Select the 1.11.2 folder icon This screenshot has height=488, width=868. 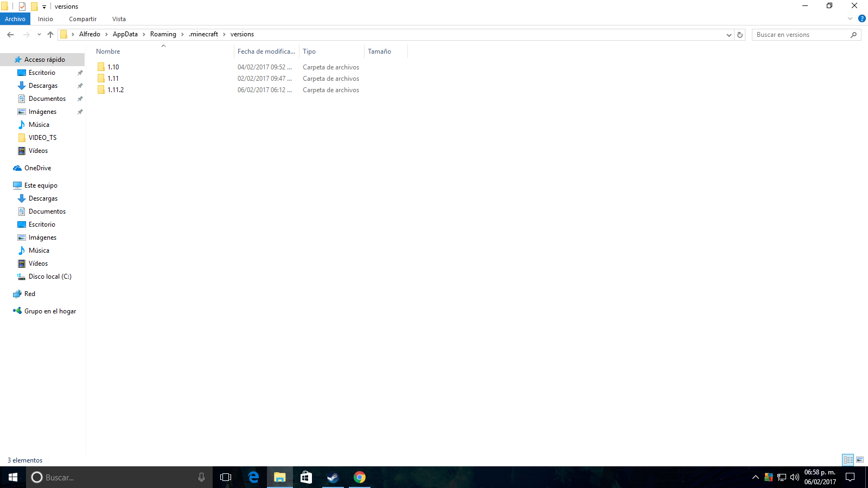tap(101, 90)
